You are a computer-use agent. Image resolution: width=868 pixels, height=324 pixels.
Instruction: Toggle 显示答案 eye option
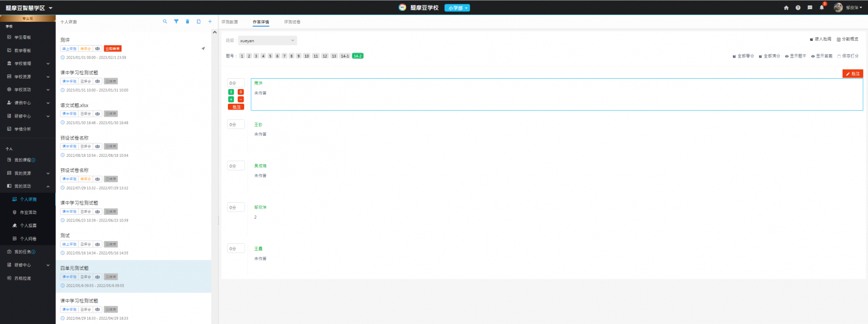pos(821,56)
